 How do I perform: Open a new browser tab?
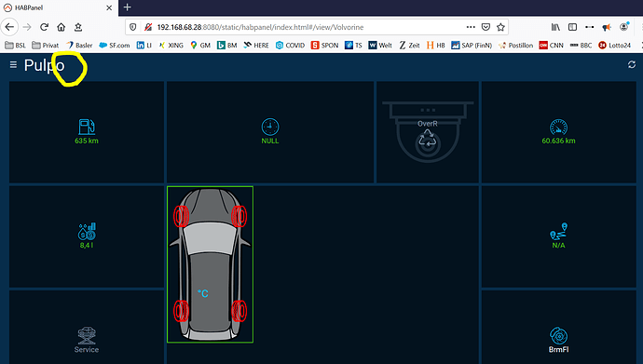point(127,7)
